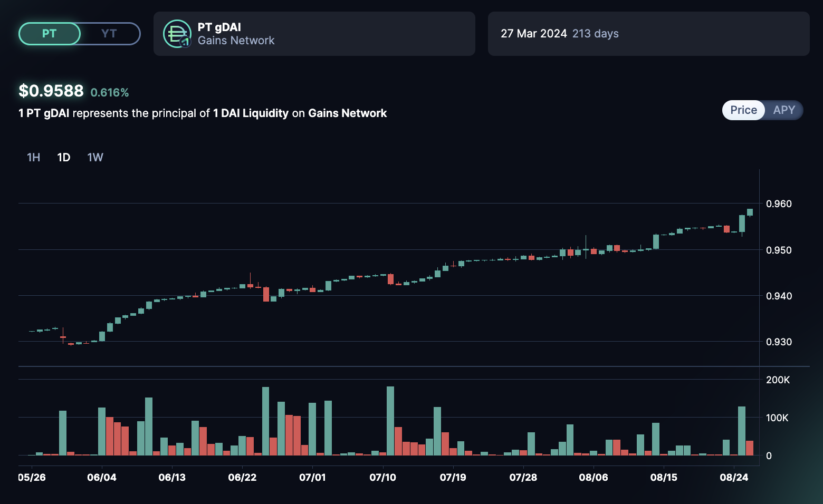Select the 1H timeframe
This screenshot has width=823, height=504.
pos(33,158)
